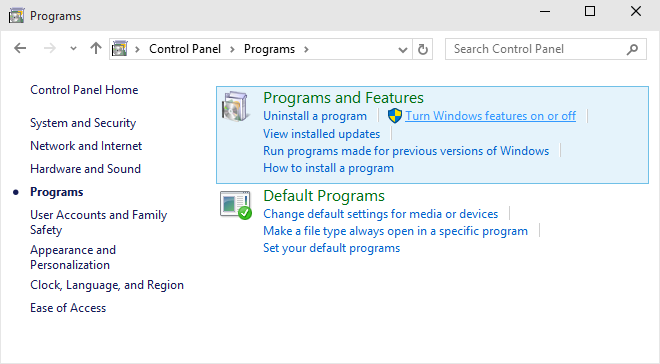Select Programs breadcrumb in address bar
Screen dimensions: 660x364
point(269,49)
